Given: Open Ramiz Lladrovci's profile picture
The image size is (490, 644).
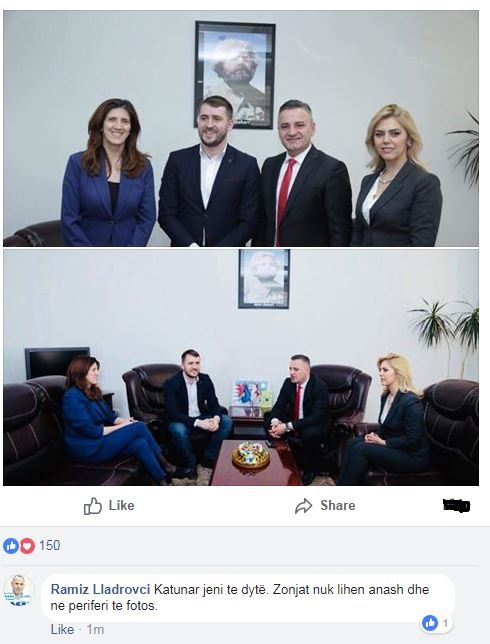Looking at the screenshot, I should (x=18, y=591).
